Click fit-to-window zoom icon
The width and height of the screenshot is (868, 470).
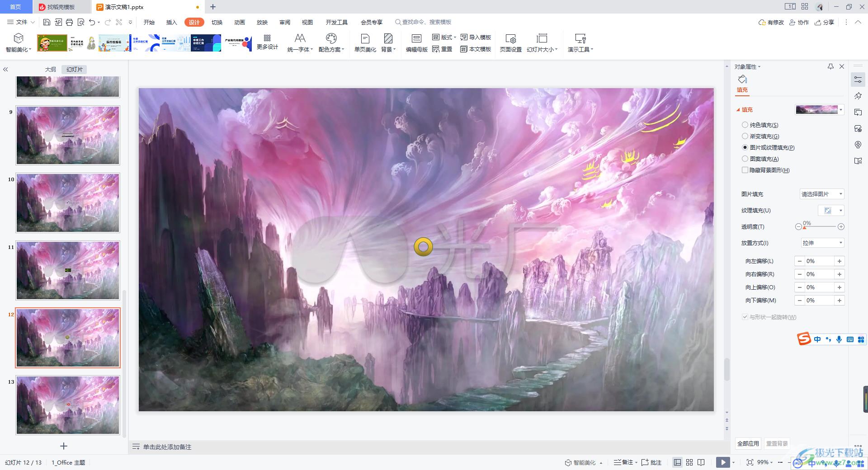click(x=750, y=462)
